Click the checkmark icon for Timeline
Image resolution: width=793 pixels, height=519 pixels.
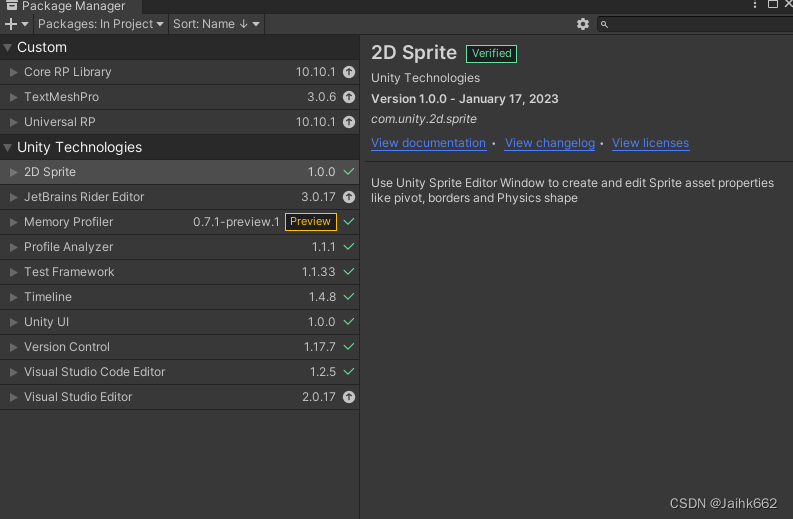click(349, 297)
